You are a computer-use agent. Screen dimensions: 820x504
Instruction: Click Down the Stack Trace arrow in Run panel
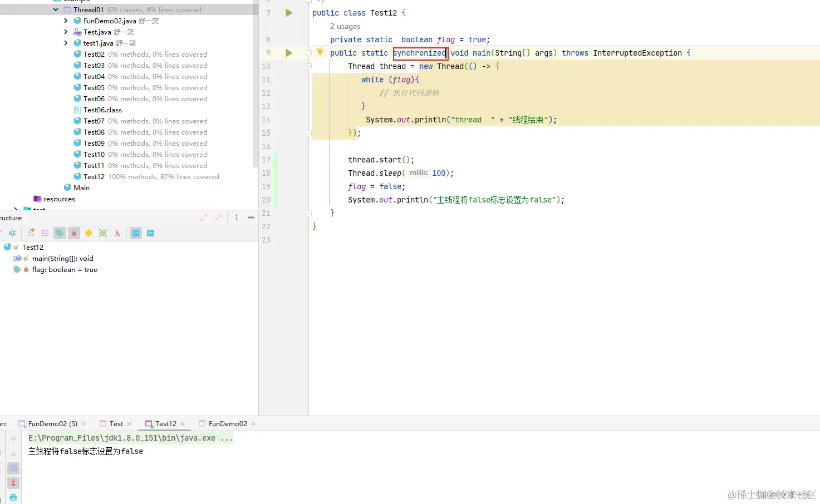pyautogui.click(x=13, y=454)
